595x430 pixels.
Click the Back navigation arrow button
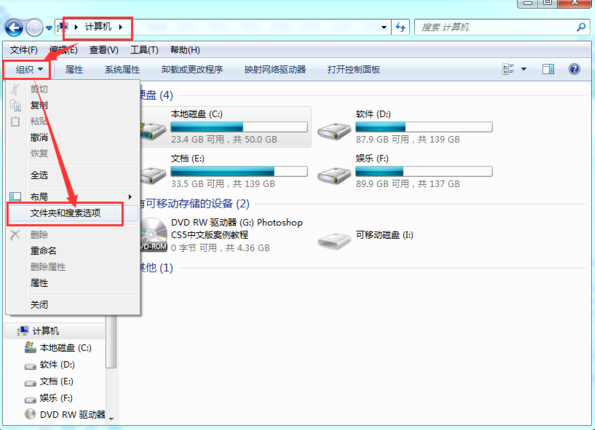(x=14, y=28)
